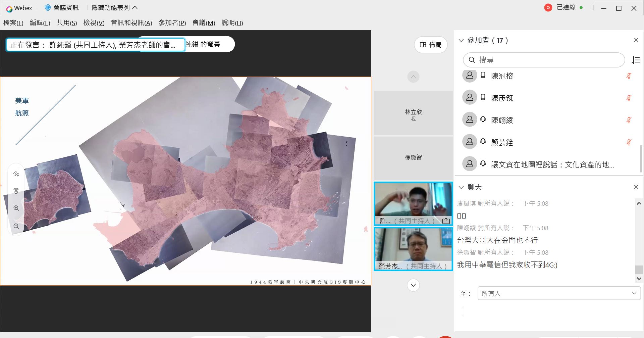Image resolution: width=644 pixels, height=338 pixels.
Task: Click the remote control touch icon
Action: pyautogui.click(x=16, y=191)
